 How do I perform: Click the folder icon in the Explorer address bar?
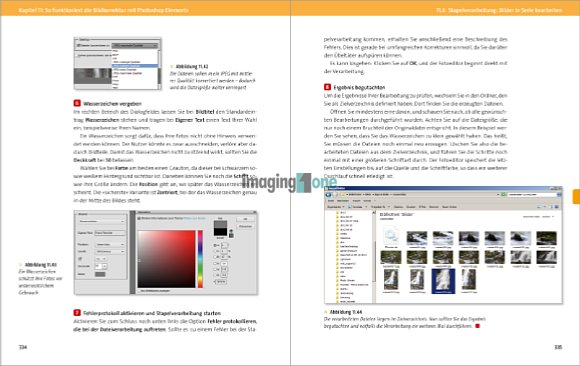click(343, 195)
